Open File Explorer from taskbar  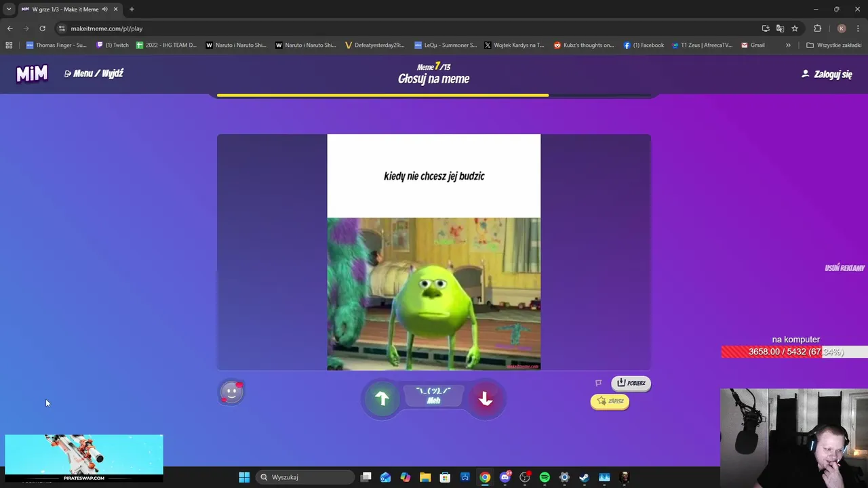tap(425, 477)
